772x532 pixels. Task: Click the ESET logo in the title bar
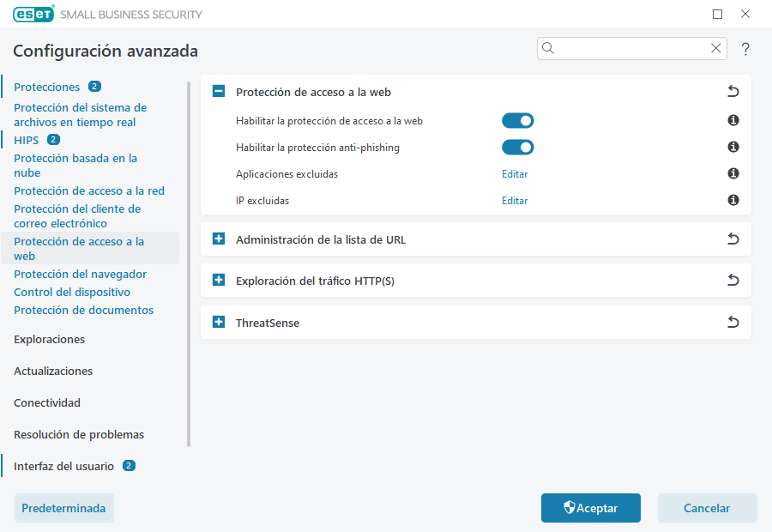click(33, 14)
